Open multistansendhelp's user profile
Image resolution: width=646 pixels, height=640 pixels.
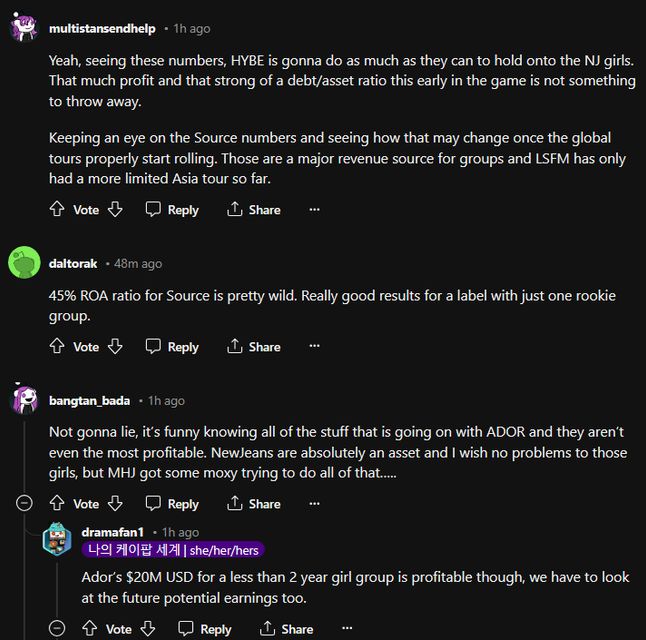click(101, 29)
